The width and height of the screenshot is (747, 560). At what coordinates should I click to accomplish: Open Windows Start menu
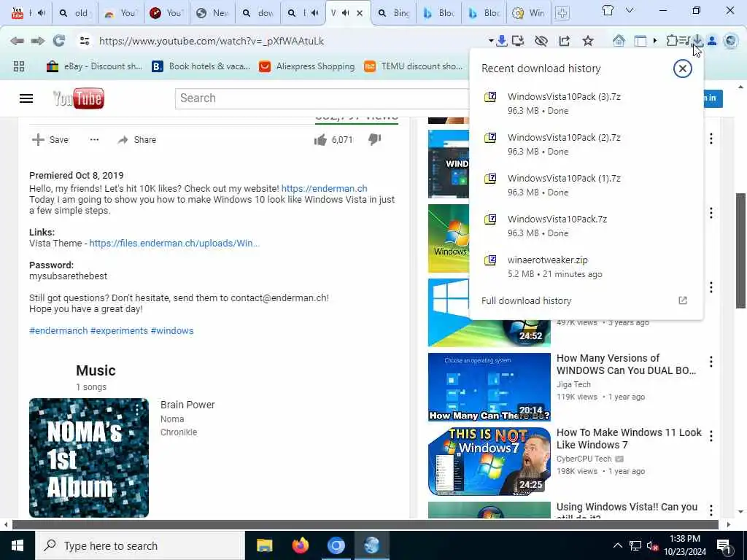(18, 545)
